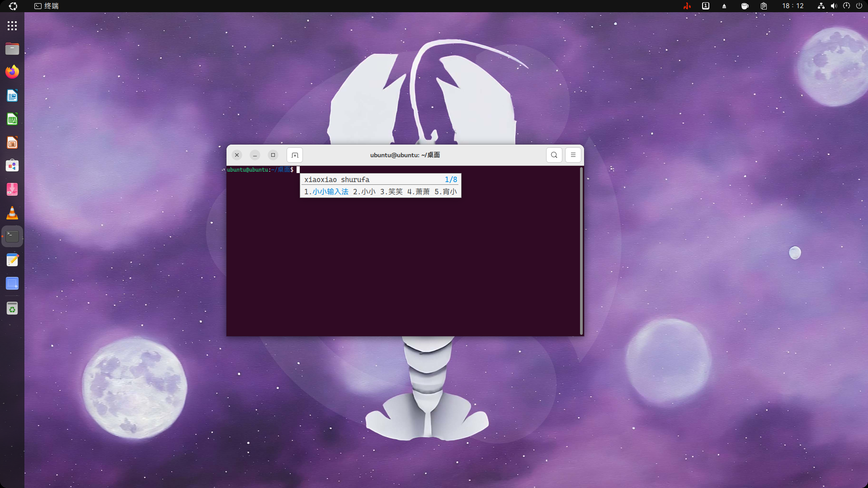Choose candidate 3 笑笑
Screen dimensions: 868x488
point(392,192)
